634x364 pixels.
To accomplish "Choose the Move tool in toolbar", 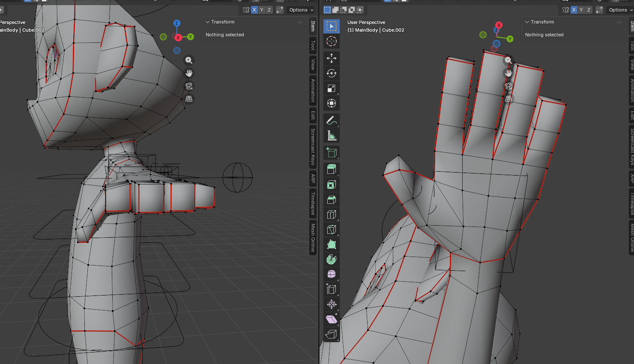I will click(331, 58).
